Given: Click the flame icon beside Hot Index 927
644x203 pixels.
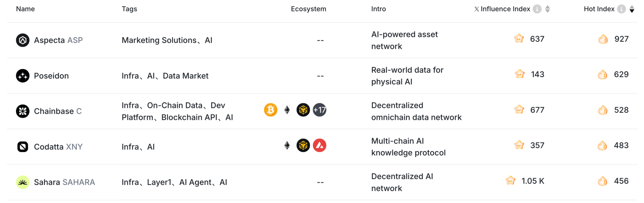Looking at the screenshot, I should point(603,39).
